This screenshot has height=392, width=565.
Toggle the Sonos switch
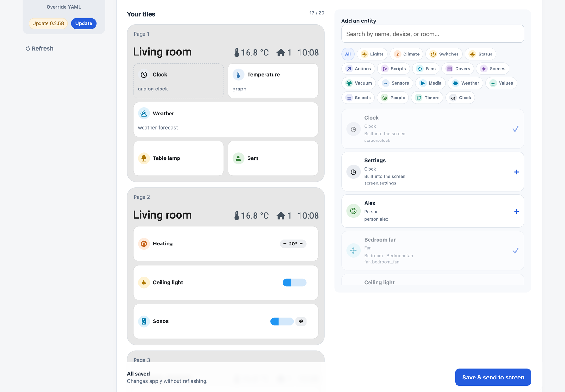click(282, 321)
